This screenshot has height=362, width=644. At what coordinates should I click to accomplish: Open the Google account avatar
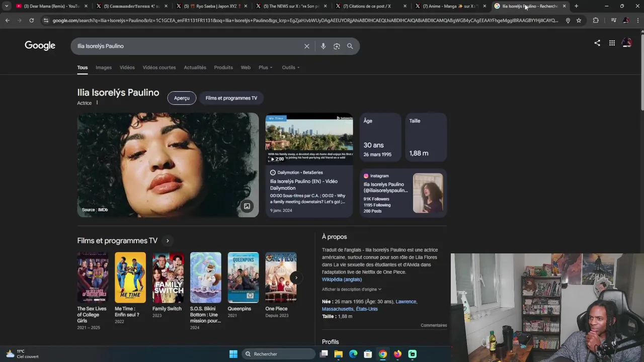[x=627, y=43]
